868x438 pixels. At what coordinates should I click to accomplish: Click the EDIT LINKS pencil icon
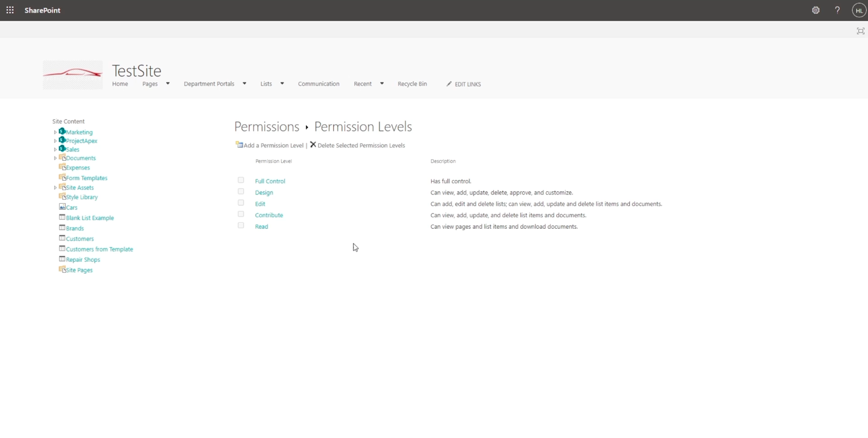(449, 84)
